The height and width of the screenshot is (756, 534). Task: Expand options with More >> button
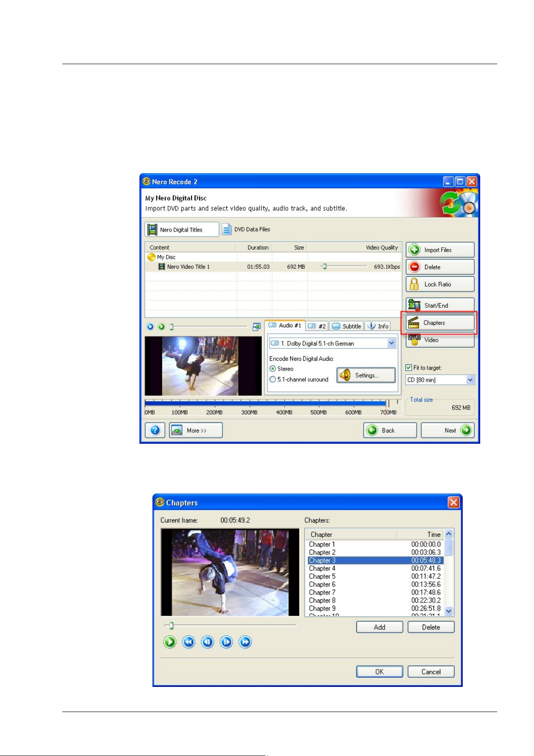pos(196,430)
